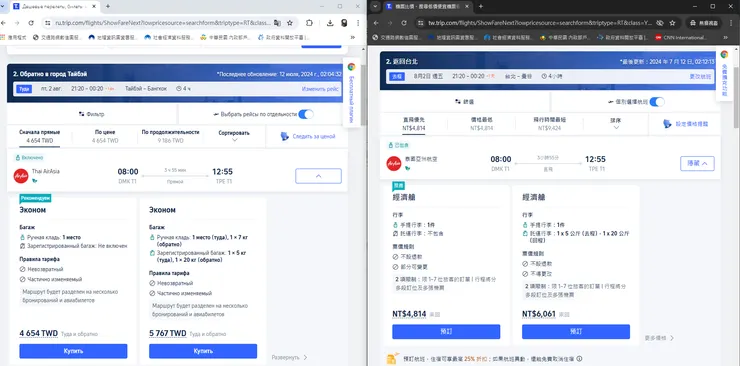Screen dimensions: 740x366
Task: Toggle separate flights switch in right window
Action: tap(656, 101)
